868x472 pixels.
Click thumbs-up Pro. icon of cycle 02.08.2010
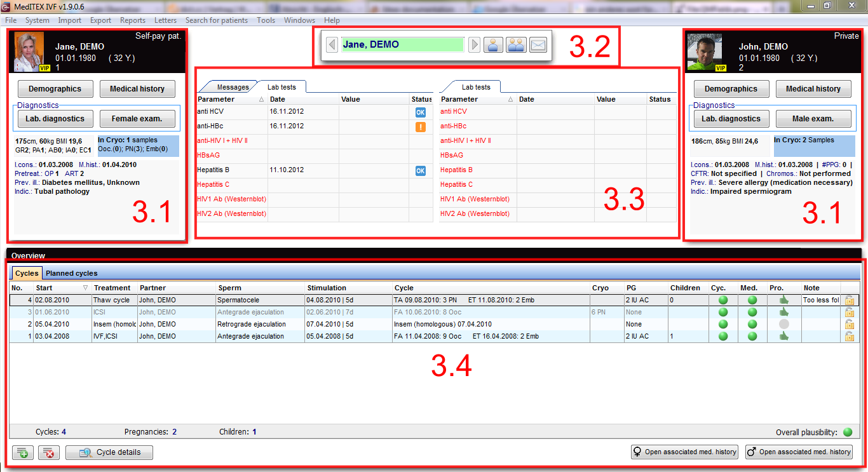pos(783,300)
